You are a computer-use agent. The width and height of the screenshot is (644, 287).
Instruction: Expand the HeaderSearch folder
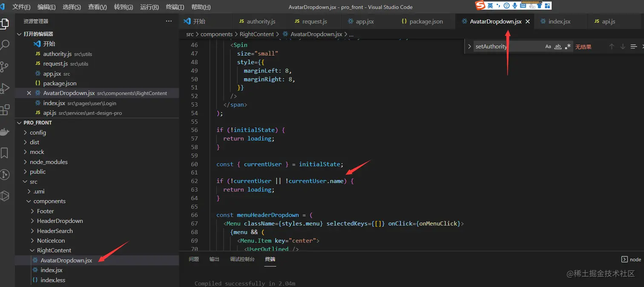click(x=97, y=231)
